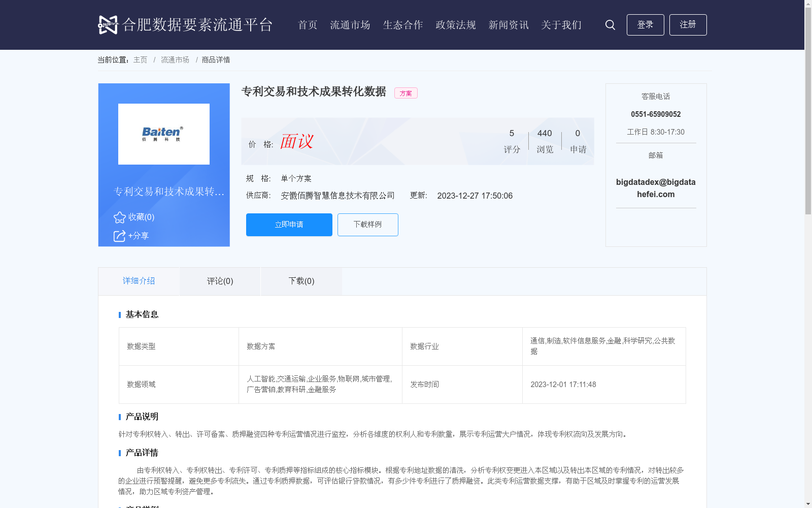Click the 基本信息 section heading
The height and width of the screenshot is (508, 812).
tap(142, 315)
